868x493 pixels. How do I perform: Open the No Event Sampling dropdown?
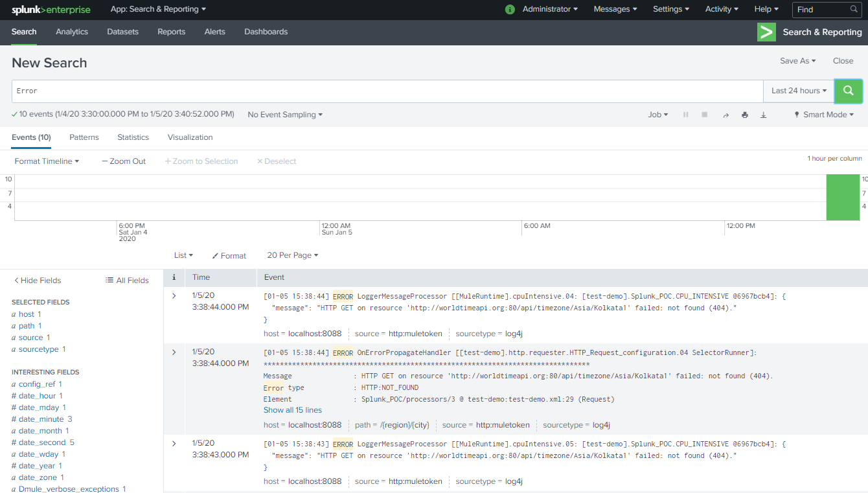284,115
